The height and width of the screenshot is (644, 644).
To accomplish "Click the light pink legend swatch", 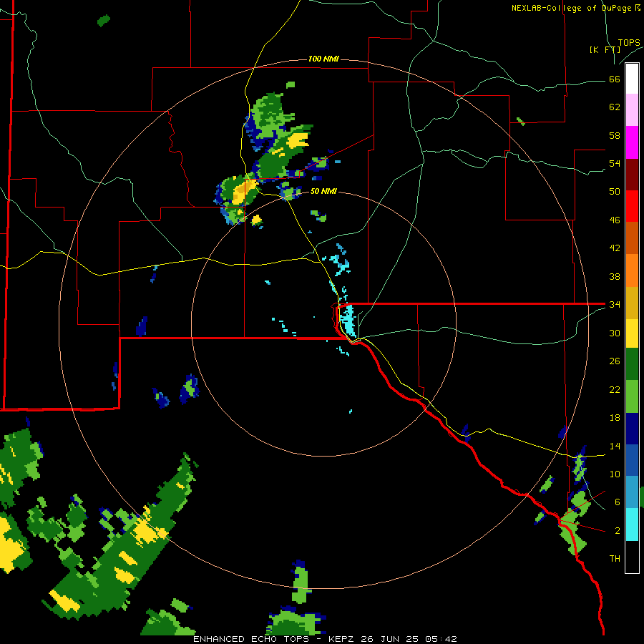I will click(x=632, y=110).
